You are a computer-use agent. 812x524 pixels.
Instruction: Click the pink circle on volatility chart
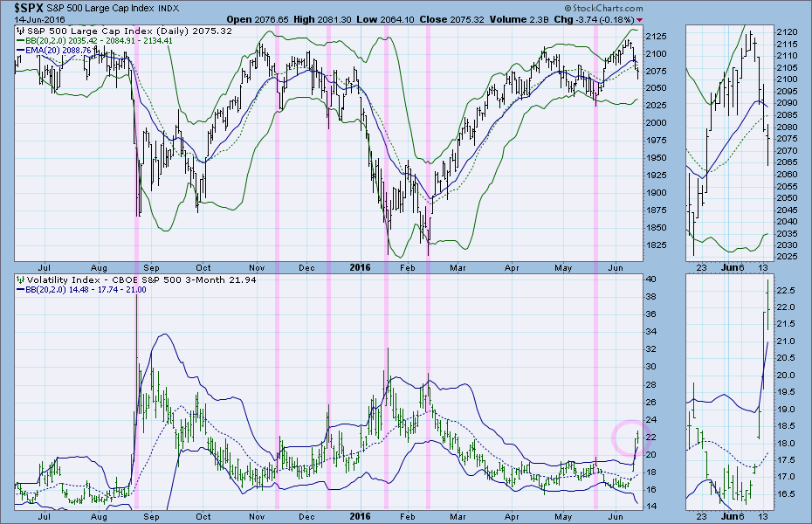pos(630,436)
